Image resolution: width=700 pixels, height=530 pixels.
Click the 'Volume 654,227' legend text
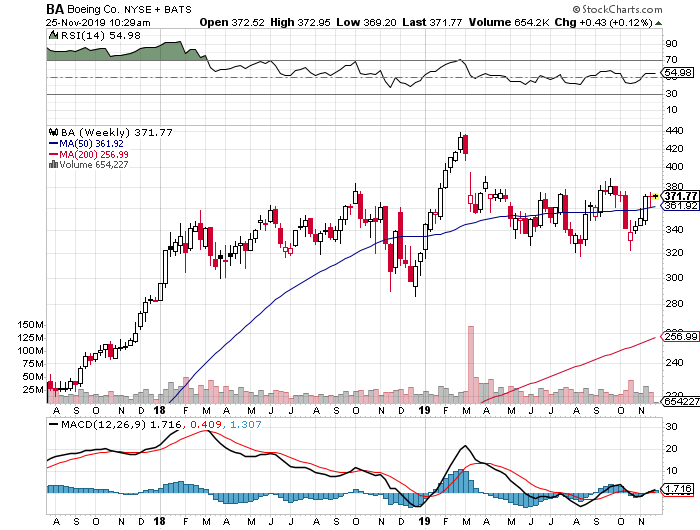94,165
